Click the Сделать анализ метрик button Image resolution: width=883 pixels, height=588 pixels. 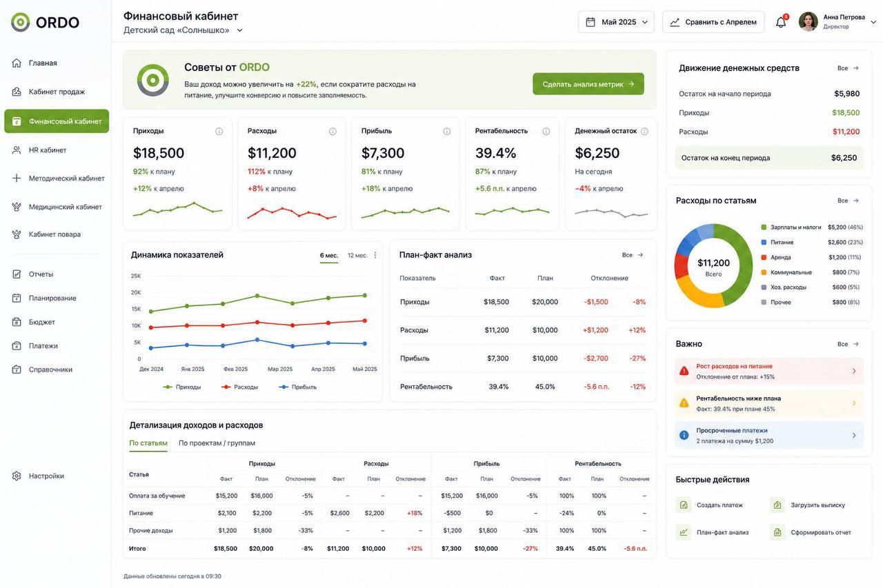(x=588, y=84)
